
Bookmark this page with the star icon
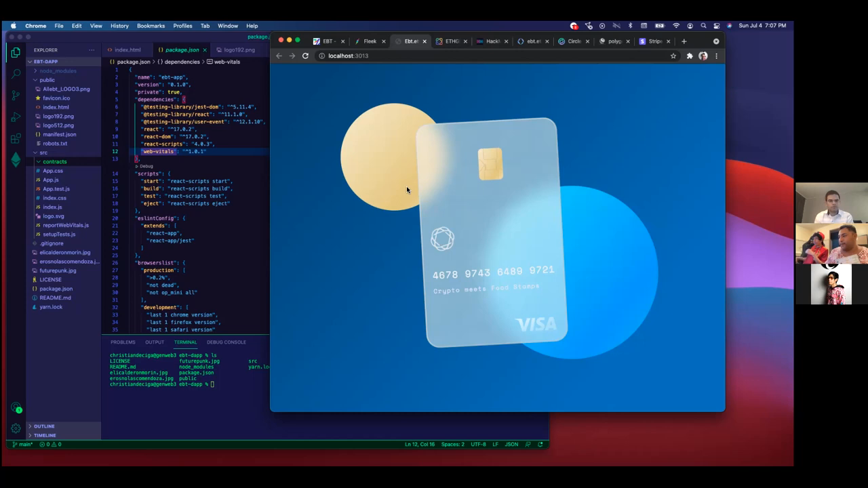click(x=673, y=56)
